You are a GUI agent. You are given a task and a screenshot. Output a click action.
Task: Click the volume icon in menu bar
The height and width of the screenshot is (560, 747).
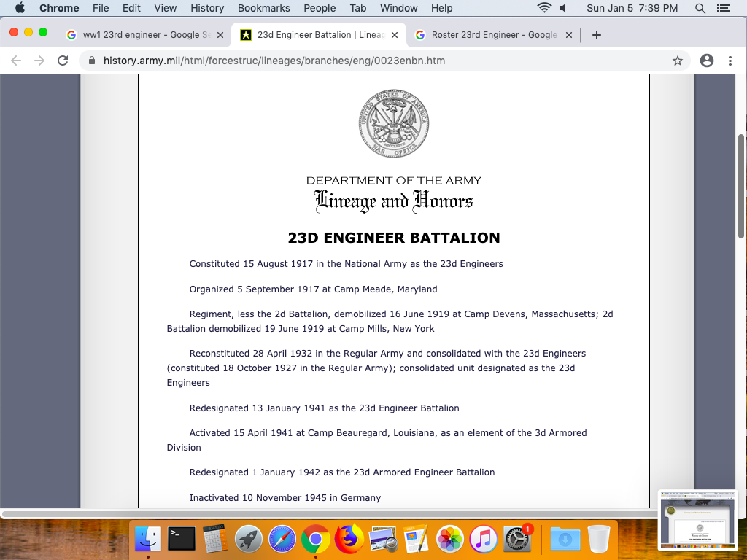563,8
